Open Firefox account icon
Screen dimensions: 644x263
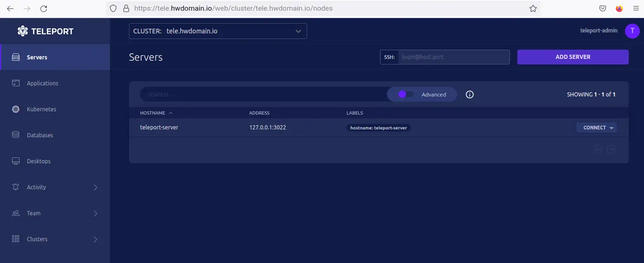coord(619,8)
